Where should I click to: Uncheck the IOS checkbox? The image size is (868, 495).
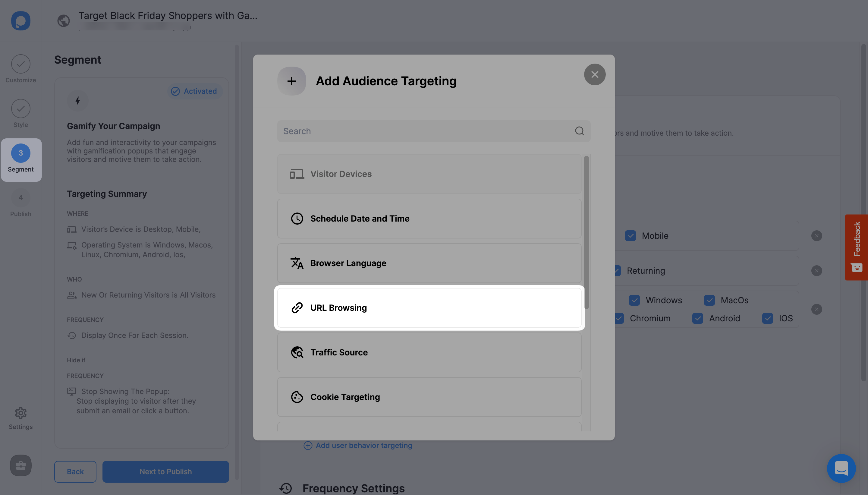coord(767,318)
